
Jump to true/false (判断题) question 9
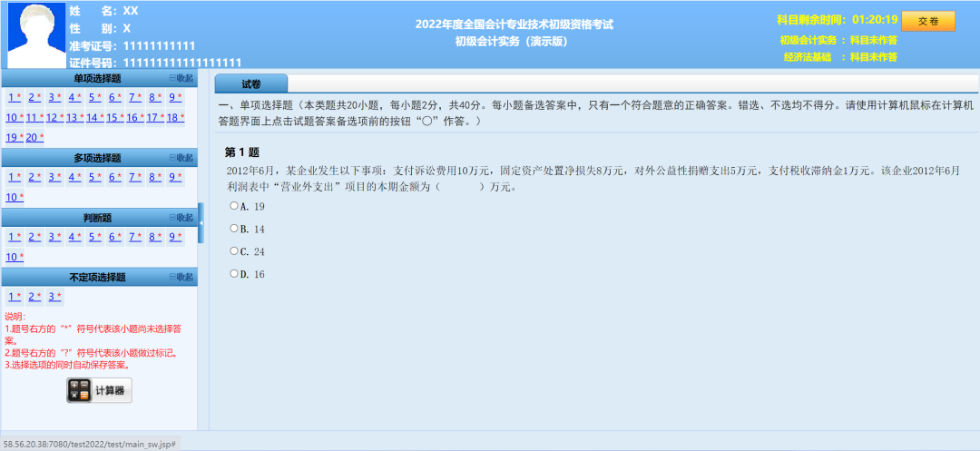click(x=175, y=237)
